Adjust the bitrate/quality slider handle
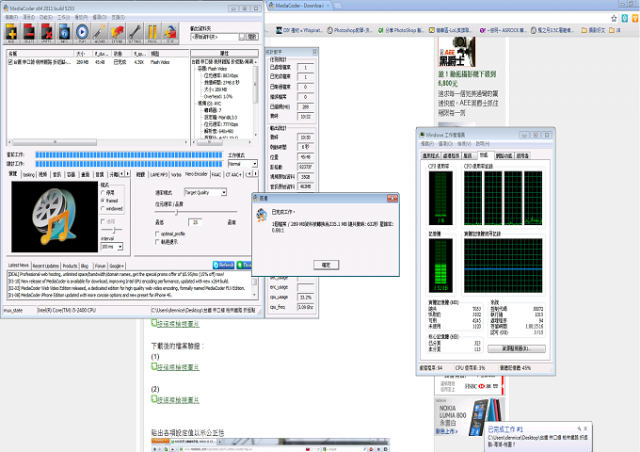Image resolution: width=640 pixels, height=452 pixels. pyautogui.click(x=177, y=212)
